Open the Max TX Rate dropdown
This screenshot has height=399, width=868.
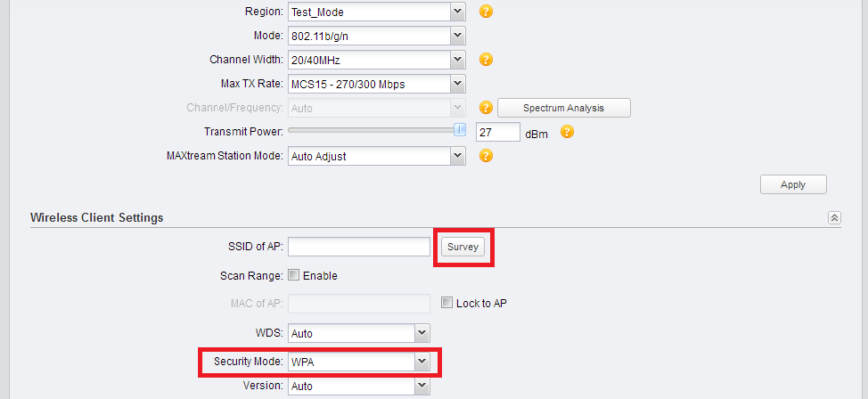(x=376, y=84)
